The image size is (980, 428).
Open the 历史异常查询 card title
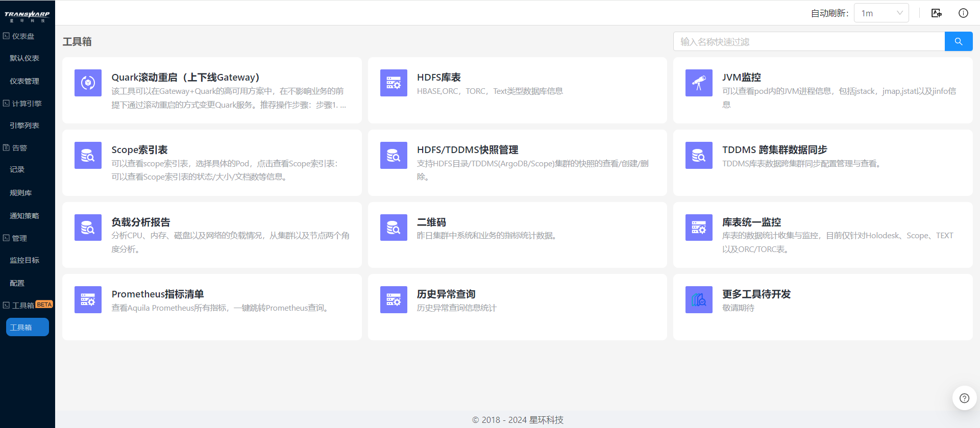click(x=446, y=294)
